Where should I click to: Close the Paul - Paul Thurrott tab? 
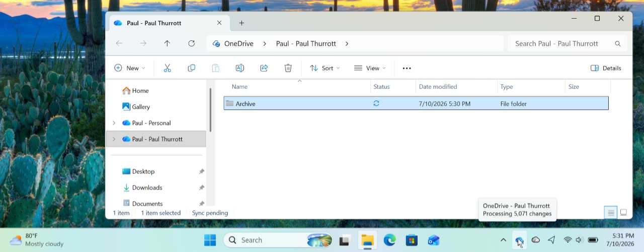219,23
